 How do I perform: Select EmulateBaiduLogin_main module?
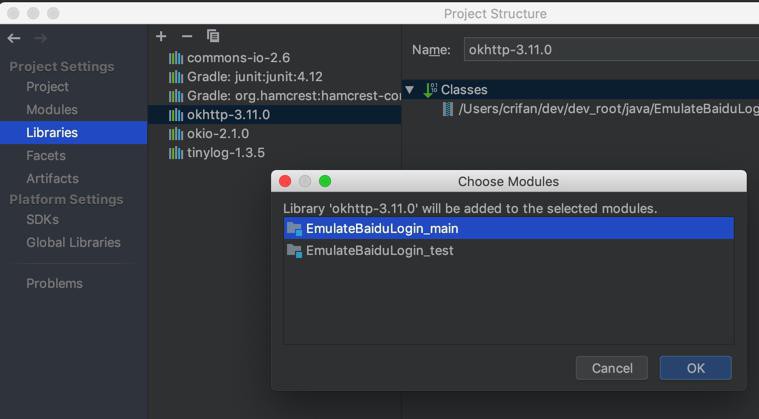(381, 228)
